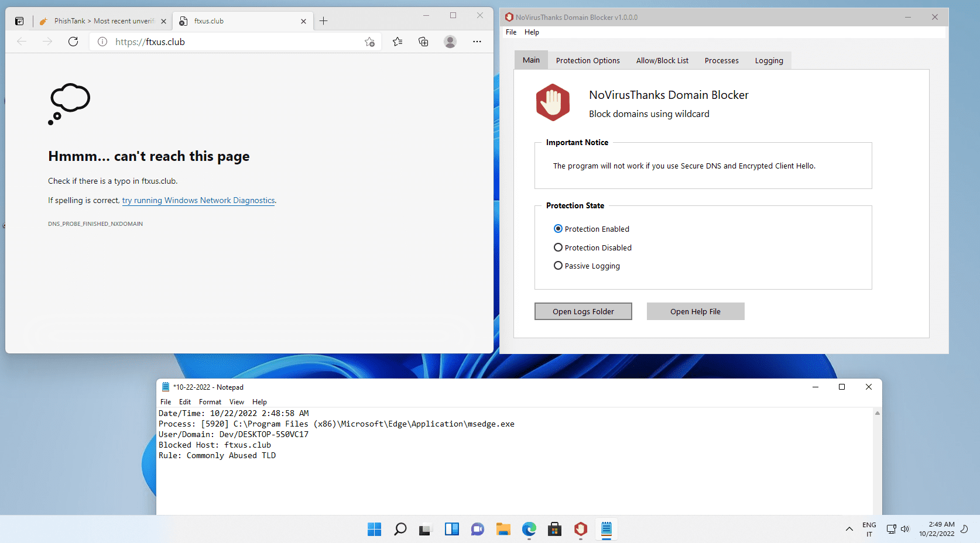Viewport: 980px width, 543px height.
Task: Open Notepad Help menu
Action: (259, 402)
